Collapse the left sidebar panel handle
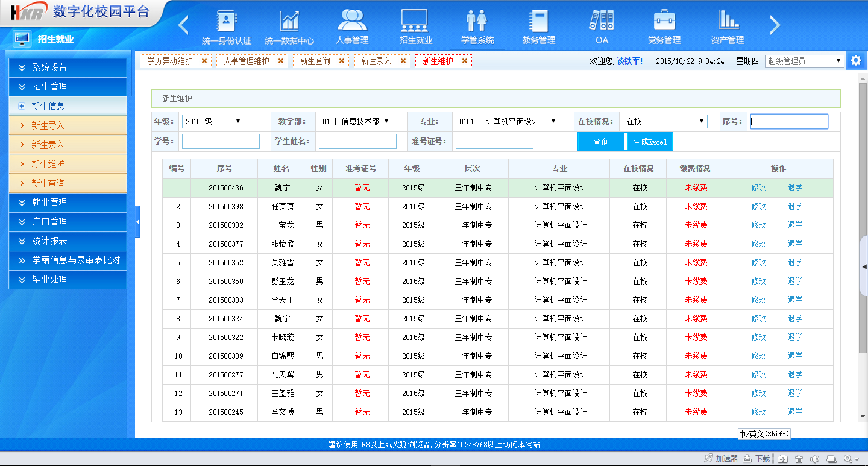This screenshot has width=868, height=466. [137, 221]
